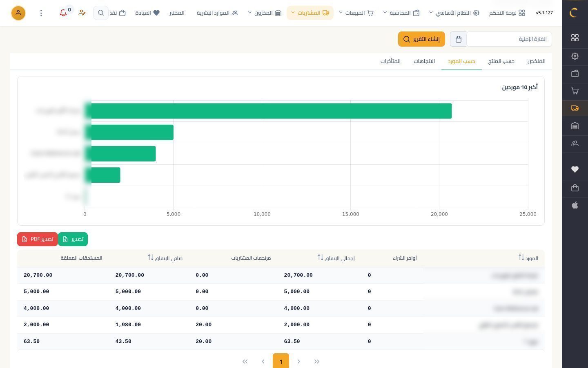Open notifications bell icon
The image size is (588, 368).
tap(63, 13)
